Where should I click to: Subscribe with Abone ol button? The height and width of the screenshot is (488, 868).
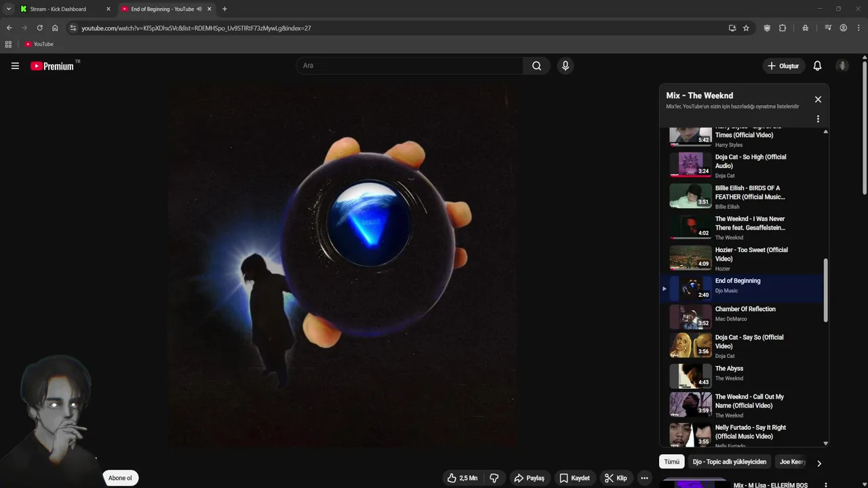click(120, 478)
